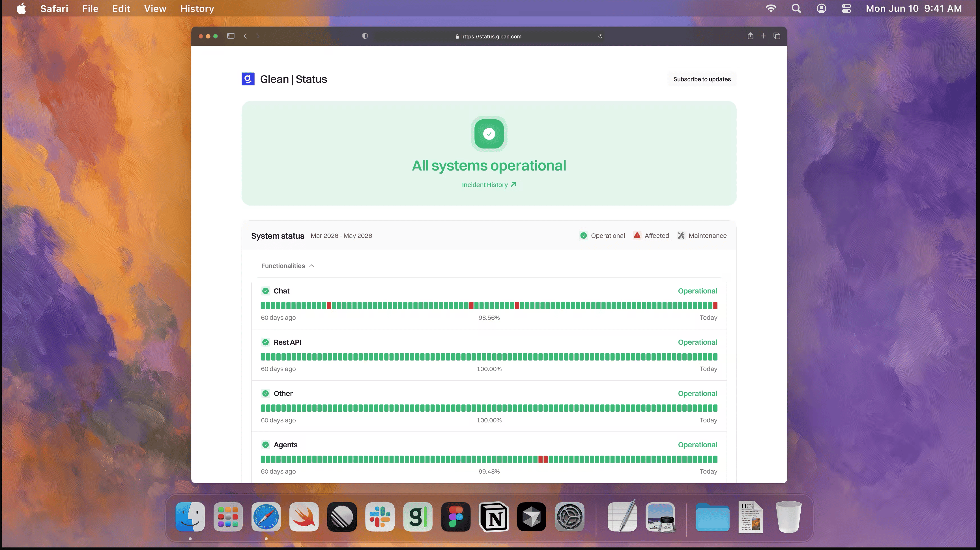Click Rest API Operational status label
The width and height of the screenshot is (980, 550).
697,342
